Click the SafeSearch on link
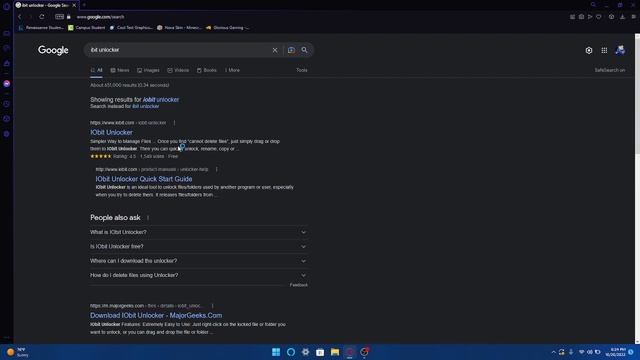The width and height of the screenshot is (640, 360). pos(609,70)
